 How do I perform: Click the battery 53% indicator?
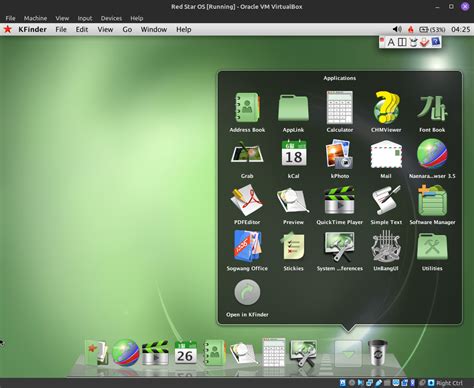click(x=432, y=29)
